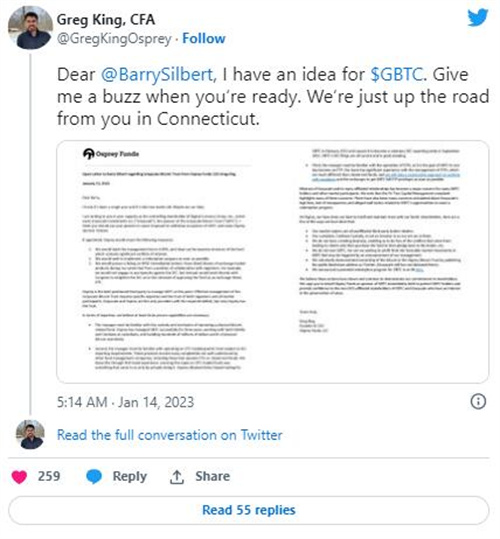This screenshot has height=539, width=500.
Task: Like the tweet with the heart icon
Action: coord(19,477)
